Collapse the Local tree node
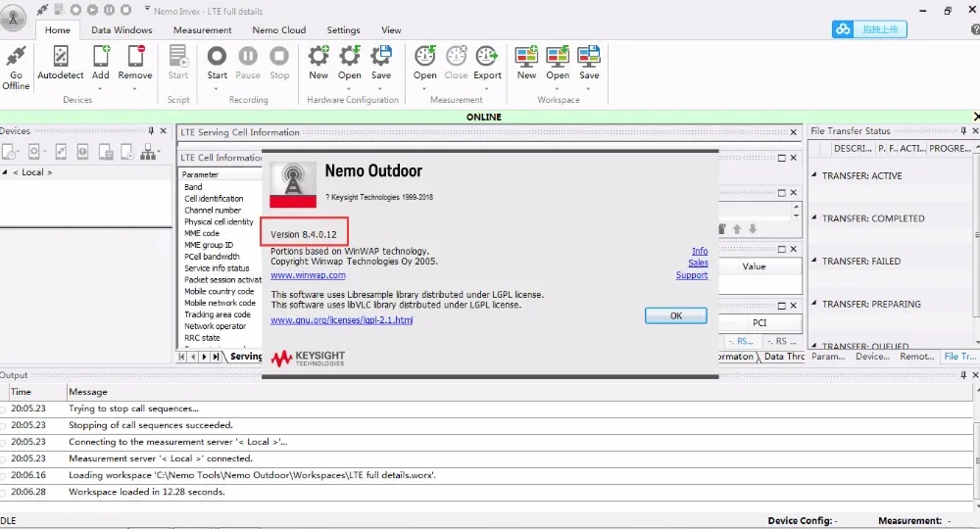The width and height of the screenshot is (980, 529). (x=5, y=172)
